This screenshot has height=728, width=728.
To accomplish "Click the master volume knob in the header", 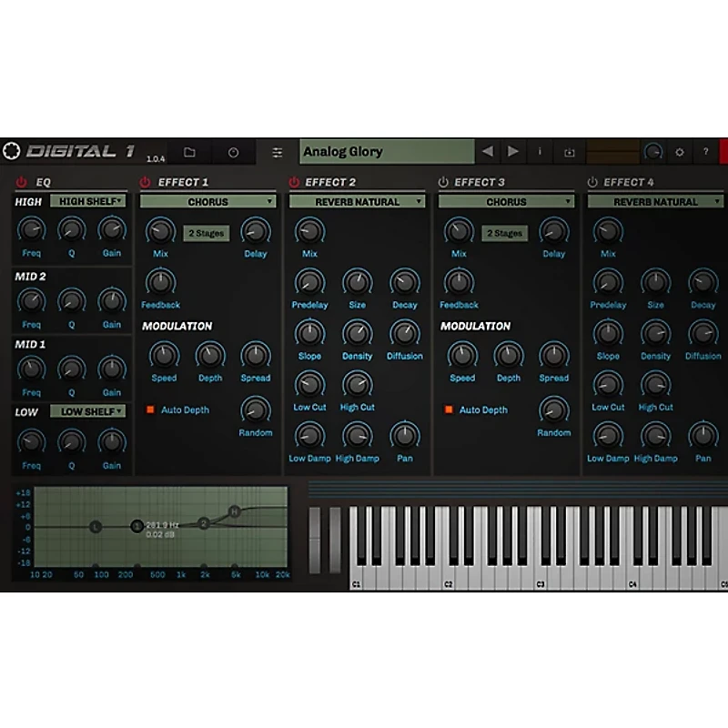I will point(652,152).
